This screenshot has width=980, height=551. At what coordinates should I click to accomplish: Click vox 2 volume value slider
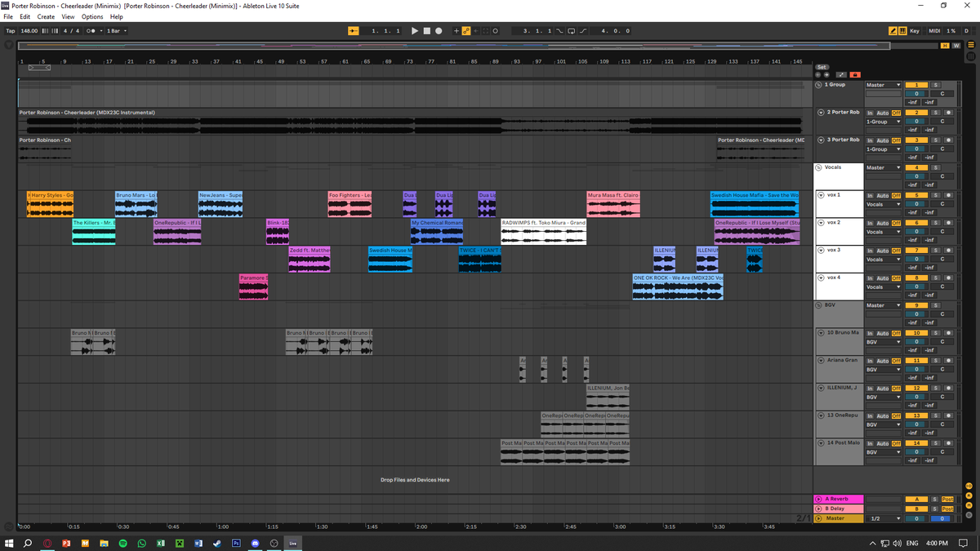pyautogui.click(x=916, y=232)
